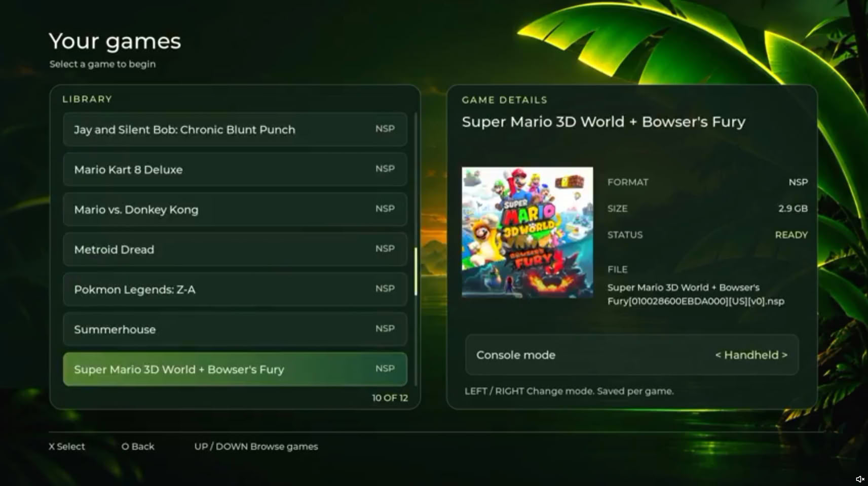Launch Super Mario 3D World + Bowser's Fury row

click(235, 370)
